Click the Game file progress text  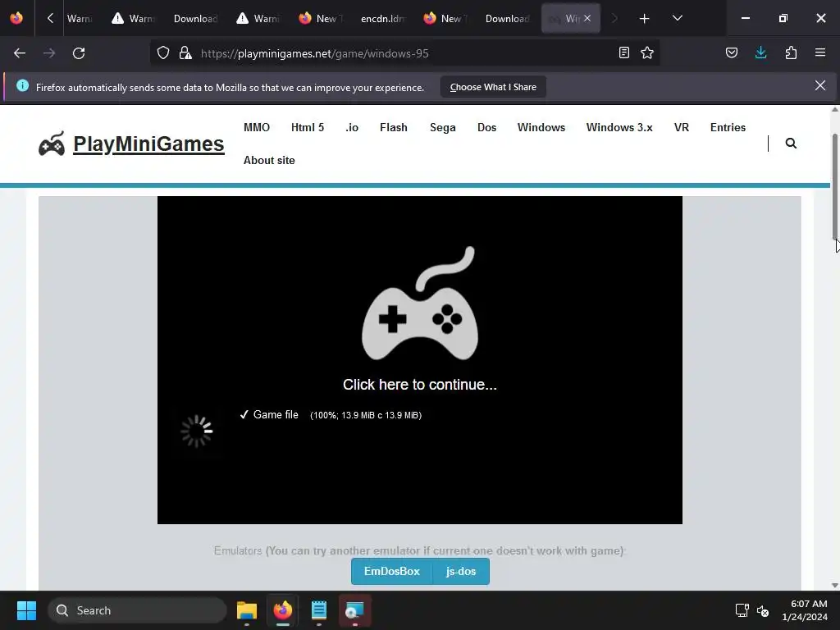(331, 414)
